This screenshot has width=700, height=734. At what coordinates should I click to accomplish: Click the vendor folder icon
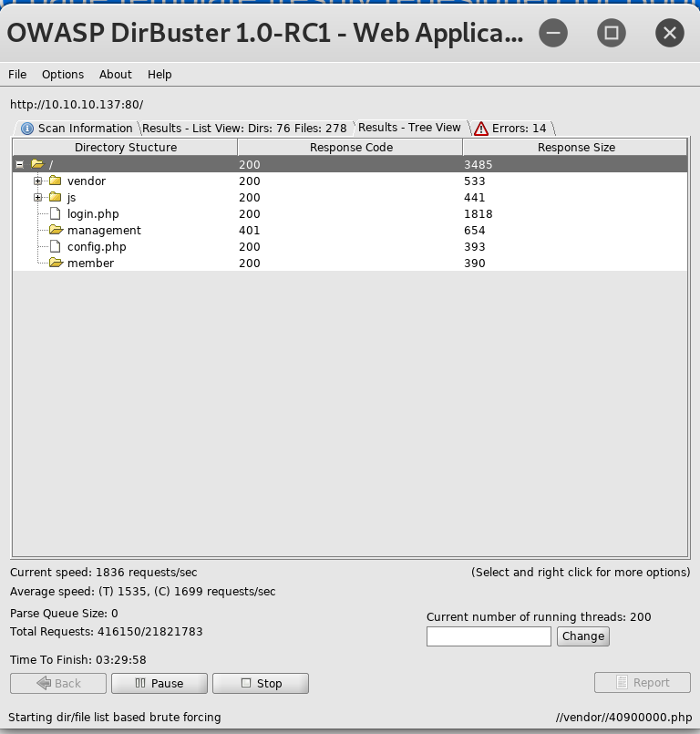(x=56, y=181)
